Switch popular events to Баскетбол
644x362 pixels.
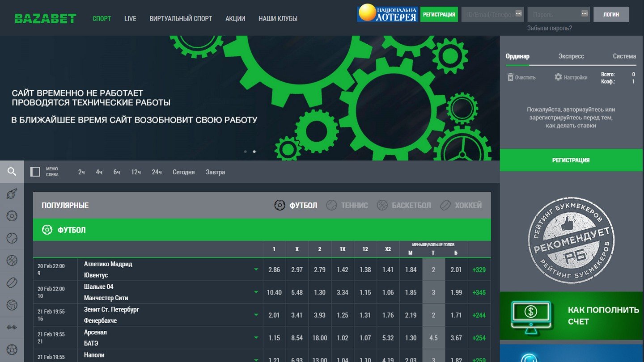[404, 205]
